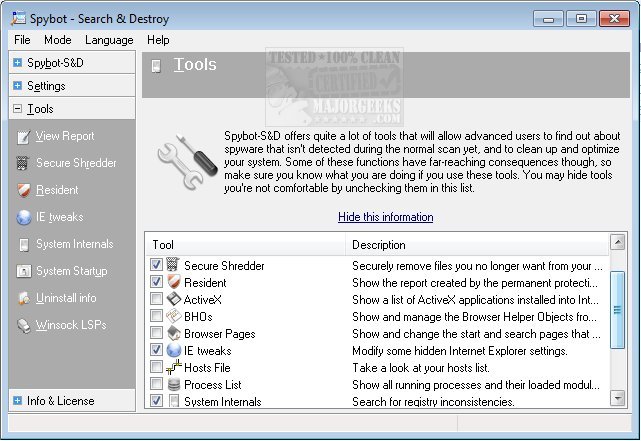Collapse the Tools section

coord(17,109)
